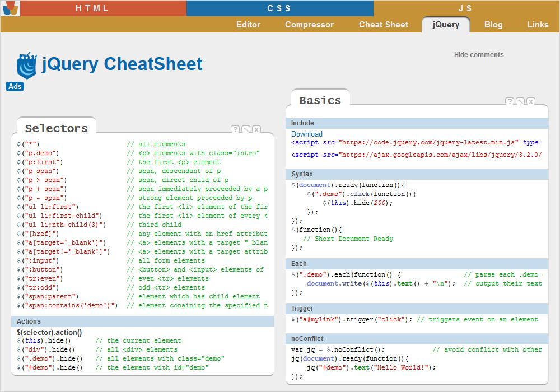Click the $("div").hide() code line
Image resolution: width=560 pixels, height=392 pixels.
tap(97, 349)
